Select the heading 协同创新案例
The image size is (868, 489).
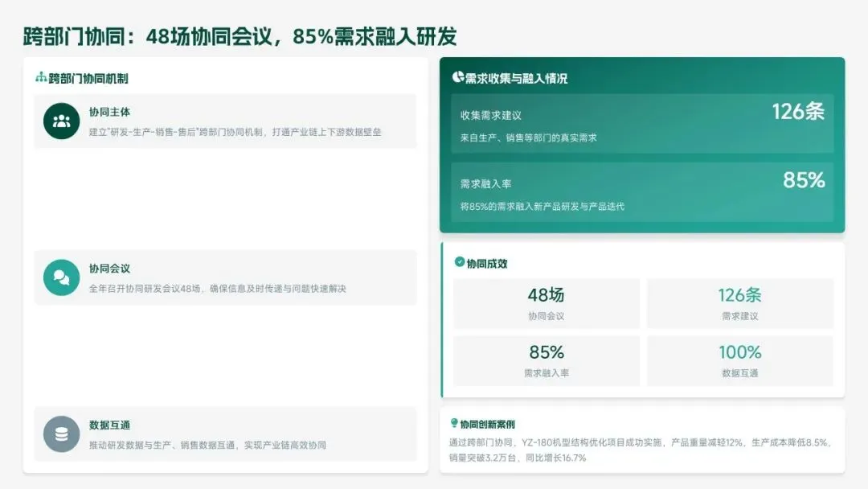tap(488, 424)
